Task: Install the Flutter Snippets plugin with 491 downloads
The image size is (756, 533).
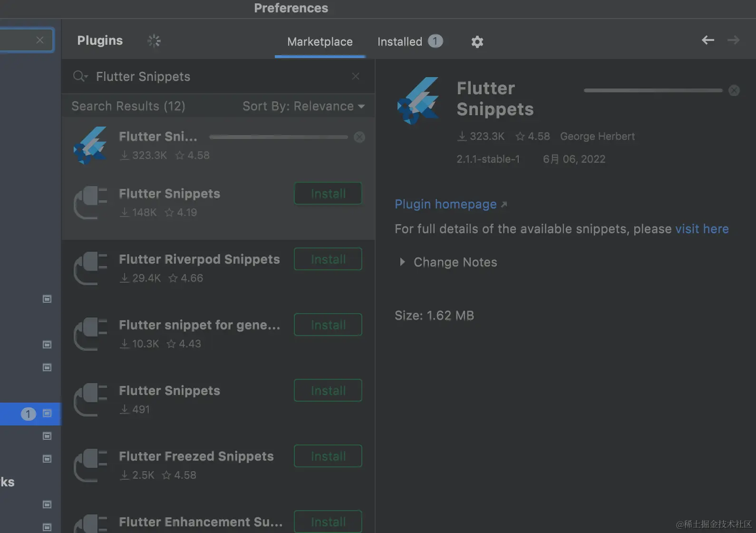Action: pyautogui.click(x=328, y=391)
